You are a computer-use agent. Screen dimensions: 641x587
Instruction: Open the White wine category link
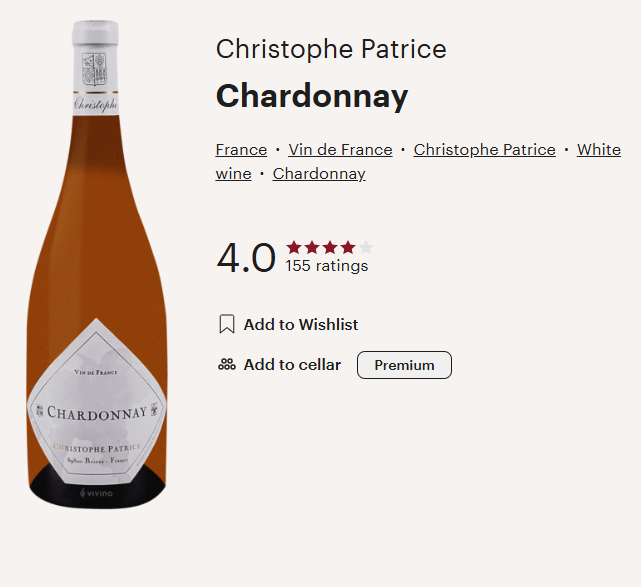598,150
